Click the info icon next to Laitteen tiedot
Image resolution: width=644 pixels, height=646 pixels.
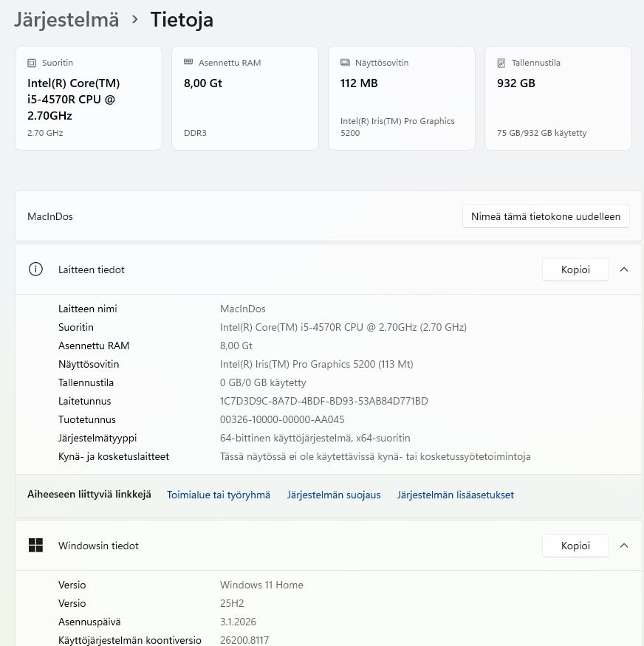pyautogui.click(x=35, y=269)
